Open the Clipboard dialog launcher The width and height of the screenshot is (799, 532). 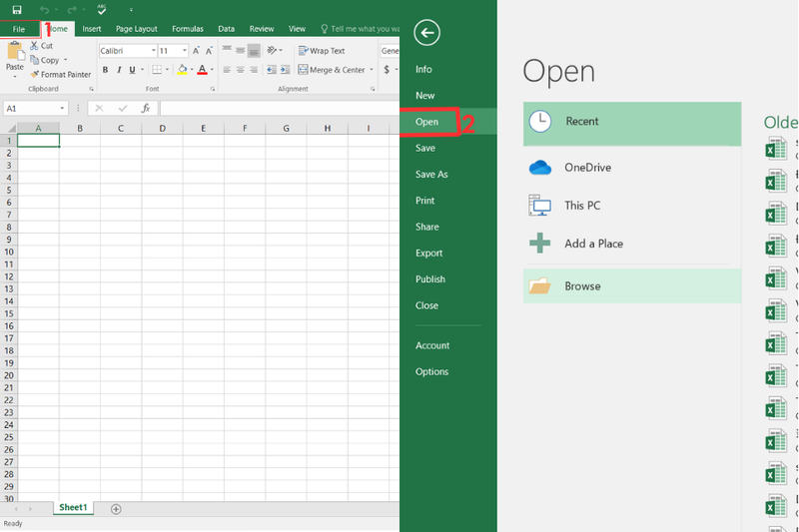(x=91, y=89)
